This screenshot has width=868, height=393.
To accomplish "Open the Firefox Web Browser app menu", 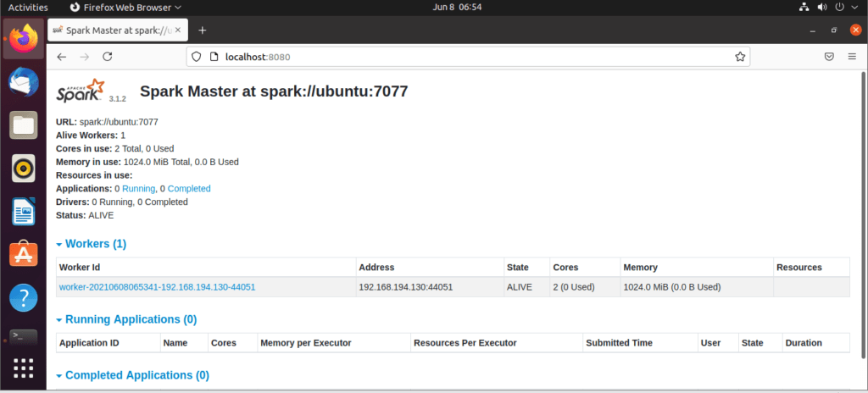I will pyautogui.click(x=126, y=8).
